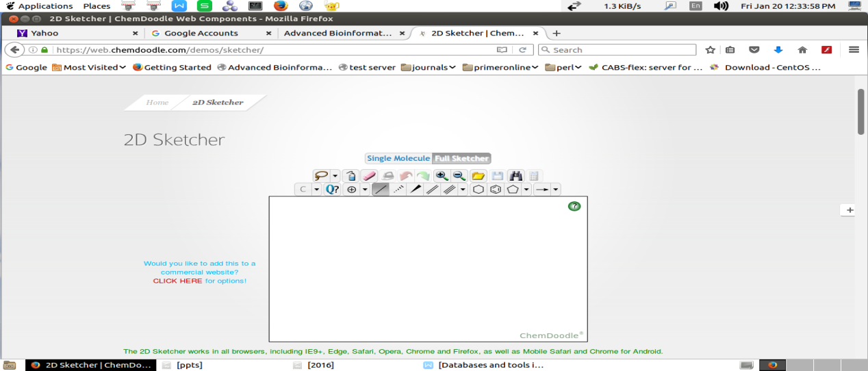Image resolution: width=868 pixels, height=371 pixels.
Task: Switch to the Yahoo tab
Action: 78,33
